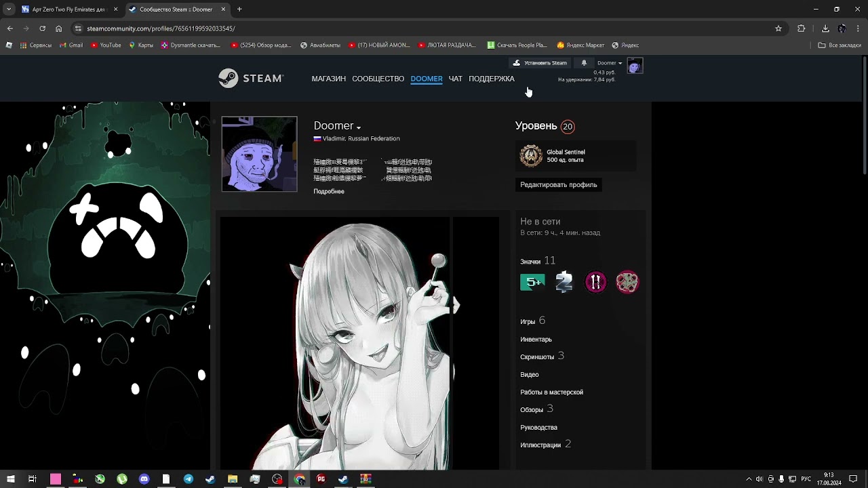The image size is (868, 488).
Task: Expand the Doomer profile name arrow
Action: click(359, 127)
